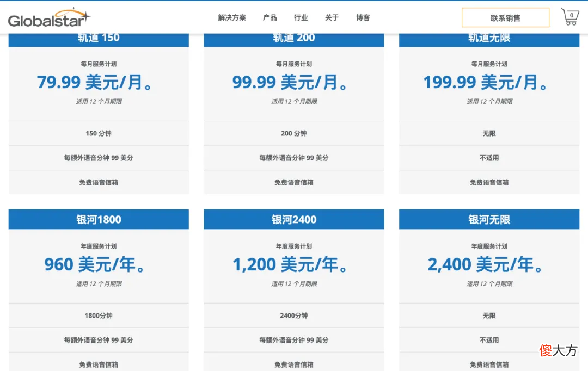Open the 关于 menu
588x371 pixels.
tap(332, 17)
